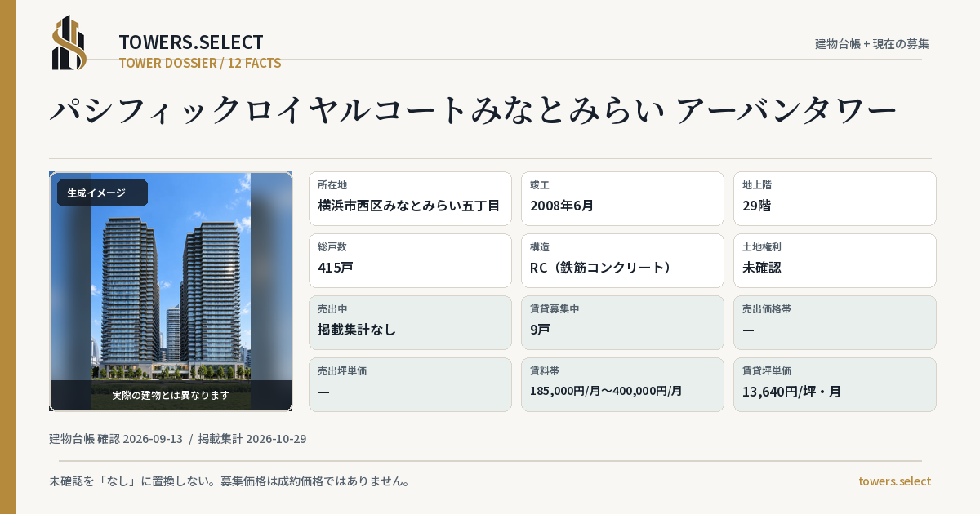Click the パシフィックロイヤルコート tower title heading
The image size is (980, 514).
click(x=474, y=110)
